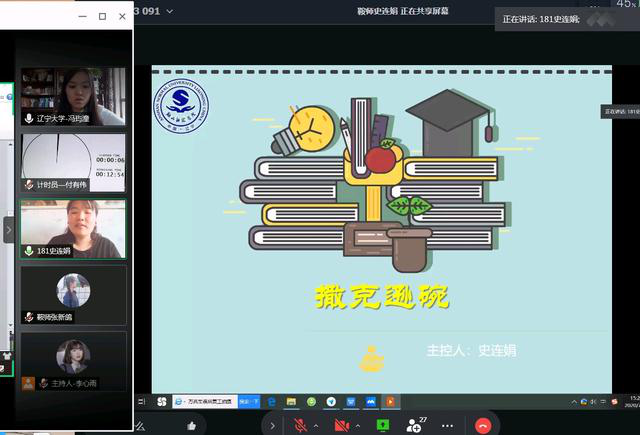Open the participants list showing 27

(x=416, y=425)
